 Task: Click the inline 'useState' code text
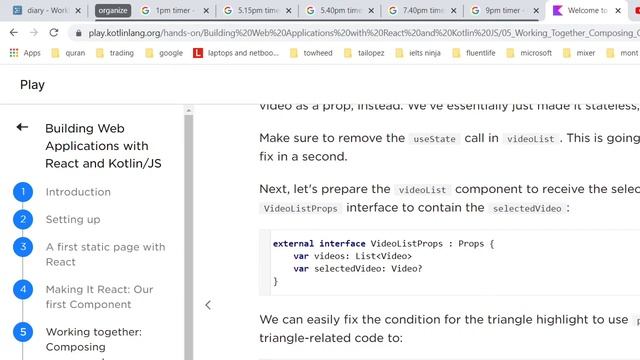pos(434,139)
